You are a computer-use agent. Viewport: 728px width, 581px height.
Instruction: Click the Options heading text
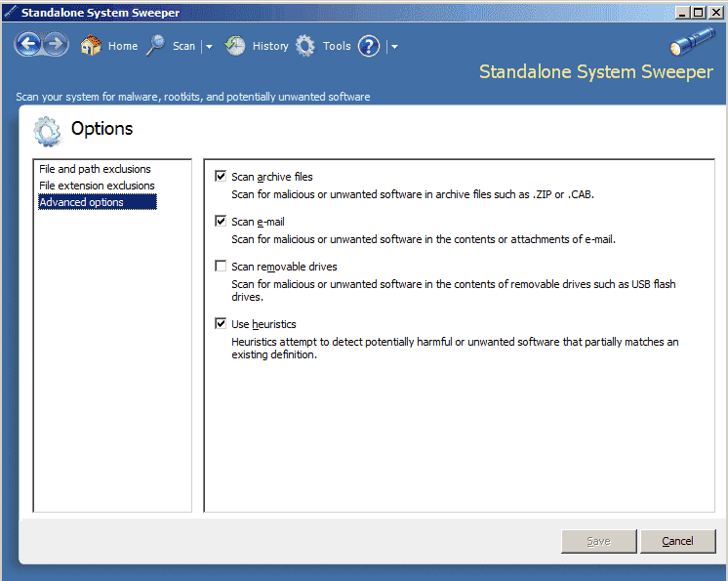coord(101,129)
